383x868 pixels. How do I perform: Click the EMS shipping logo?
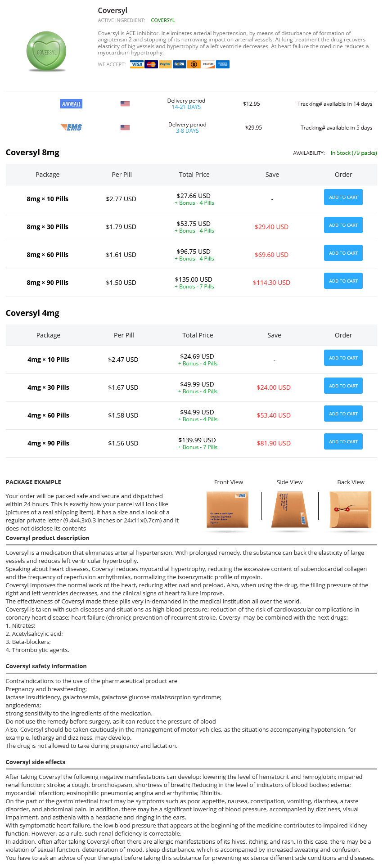[71, 128]
